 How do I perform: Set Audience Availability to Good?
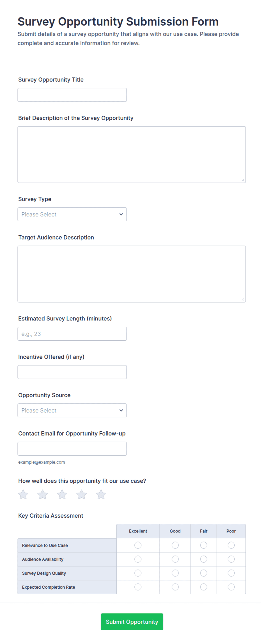click(175, 559)
